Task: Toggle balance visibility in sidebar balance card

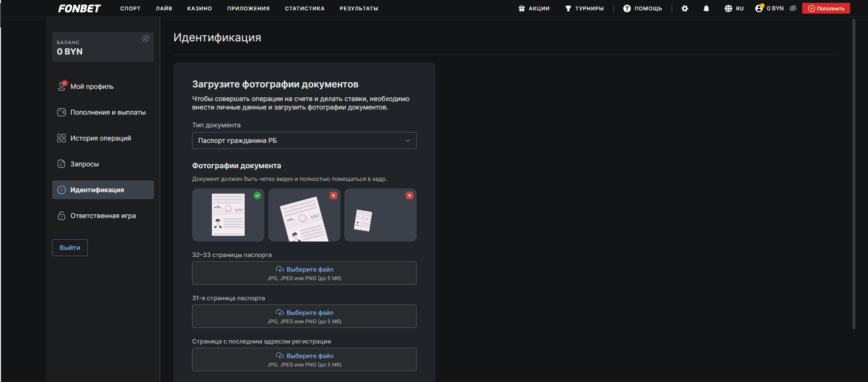Action: pyautogui.click(x=146, y=39)
